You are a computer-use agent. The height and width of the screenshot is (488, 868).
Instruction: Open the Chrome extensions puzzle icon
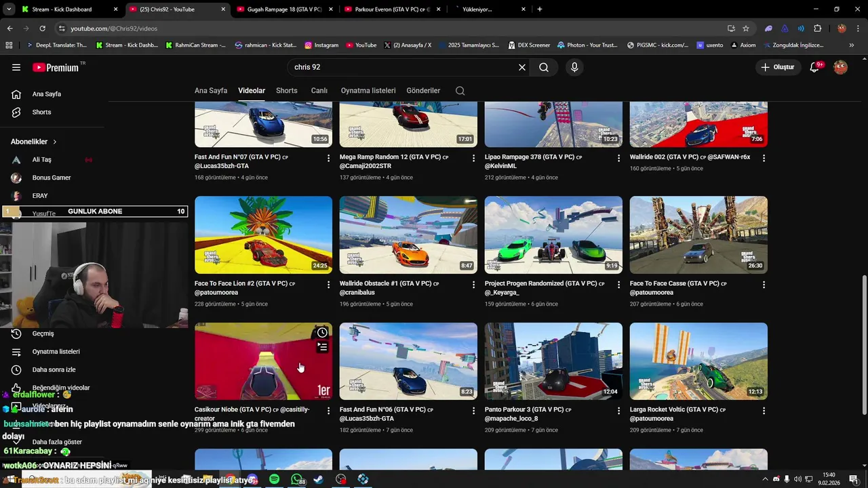(817, 28)
